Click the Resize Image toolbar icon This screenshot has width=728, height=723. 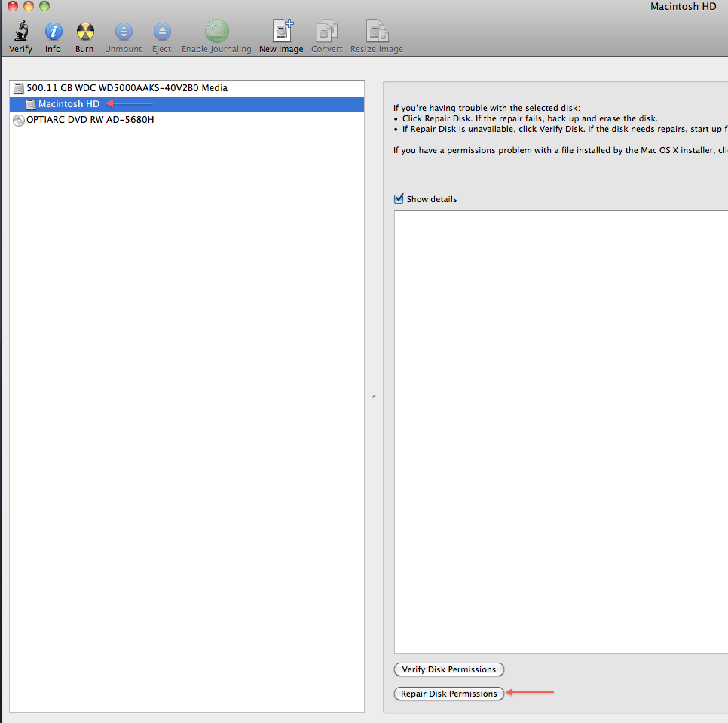(377, 31)
